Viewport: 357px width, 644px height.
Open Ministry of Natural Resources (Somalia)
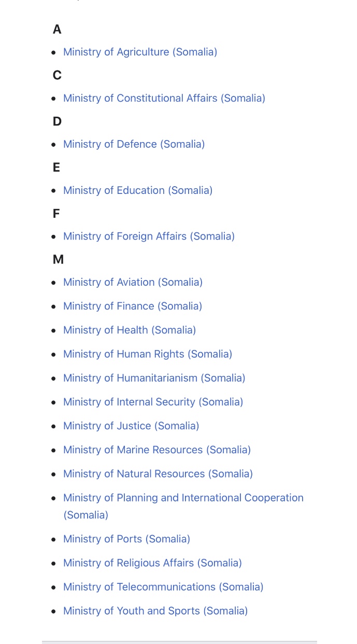click(x=158, y=473)
